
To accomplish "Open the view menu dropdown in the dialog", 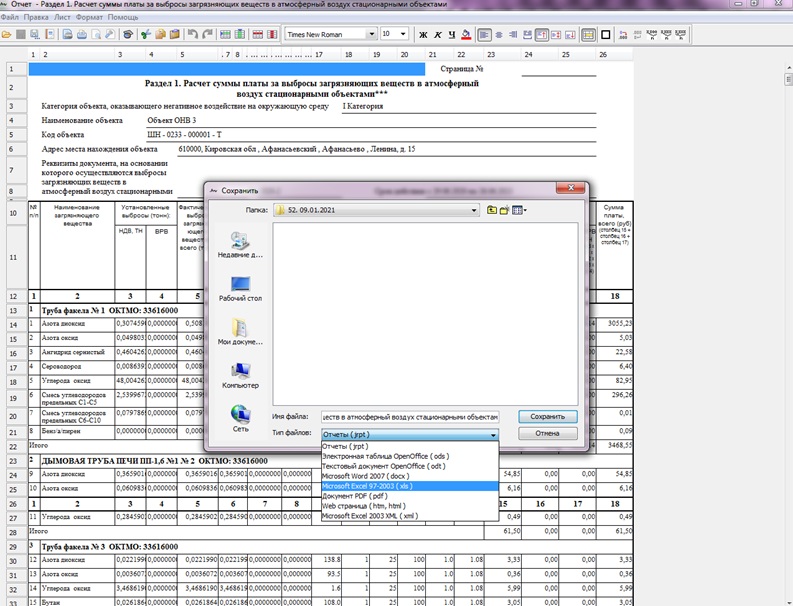I will coord(520,210).
